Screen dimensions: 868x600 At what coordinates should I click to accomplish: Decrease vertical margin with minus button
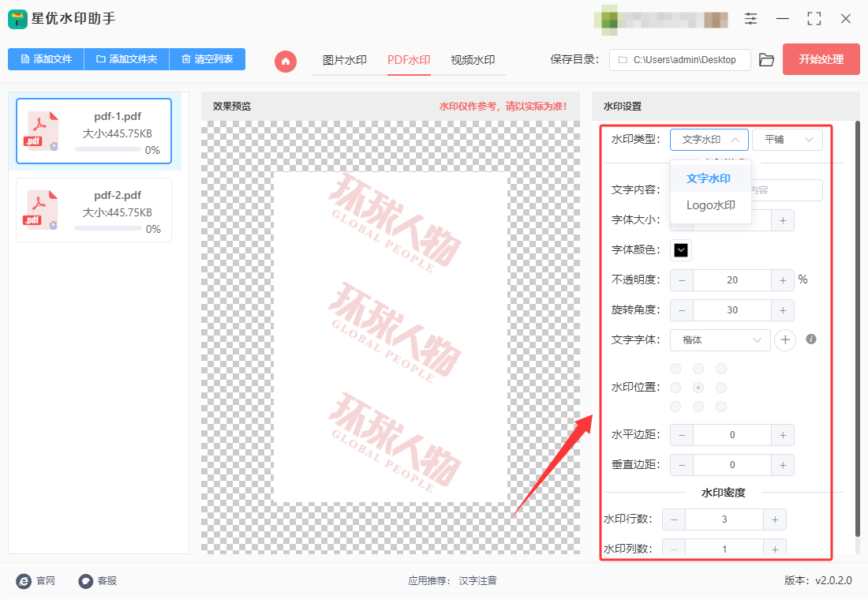[x=682, y=465]
